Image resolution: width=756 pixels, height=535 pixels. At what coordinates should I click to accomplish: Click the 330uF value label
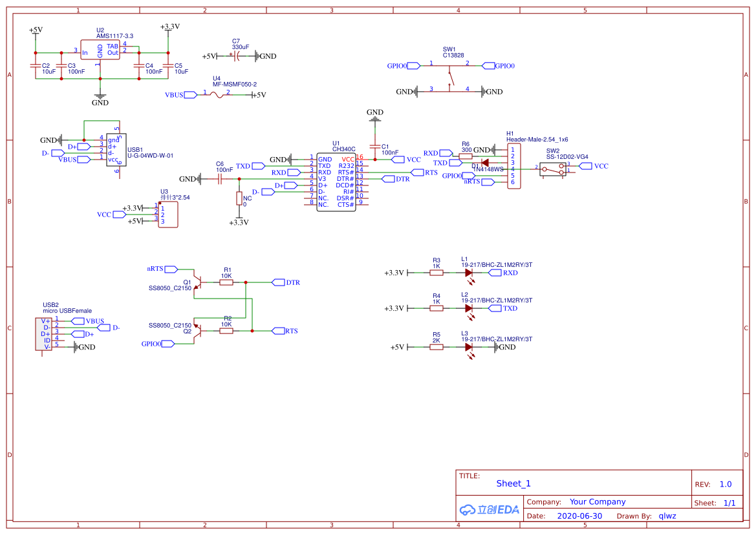[x=241, y=47]
